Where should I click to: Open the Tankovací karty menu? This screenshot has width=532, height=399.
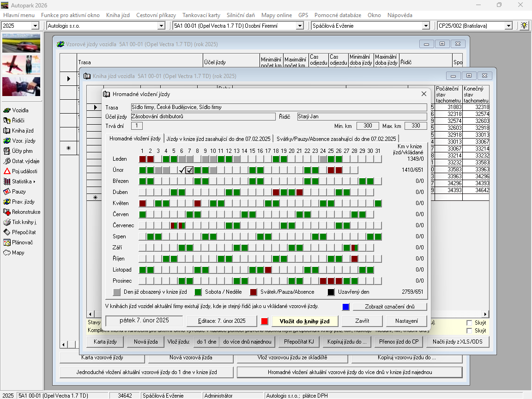tap(201, 15)
